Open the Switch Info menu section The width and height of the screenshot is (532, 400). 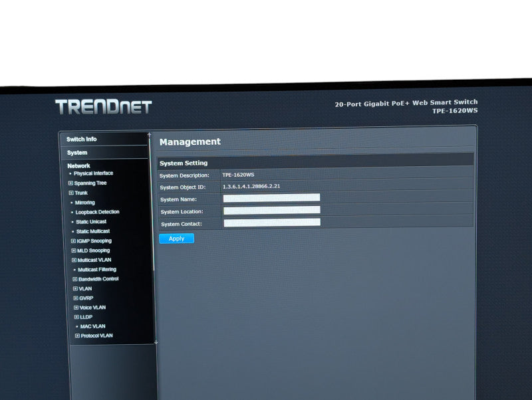[x=81, y=139]
